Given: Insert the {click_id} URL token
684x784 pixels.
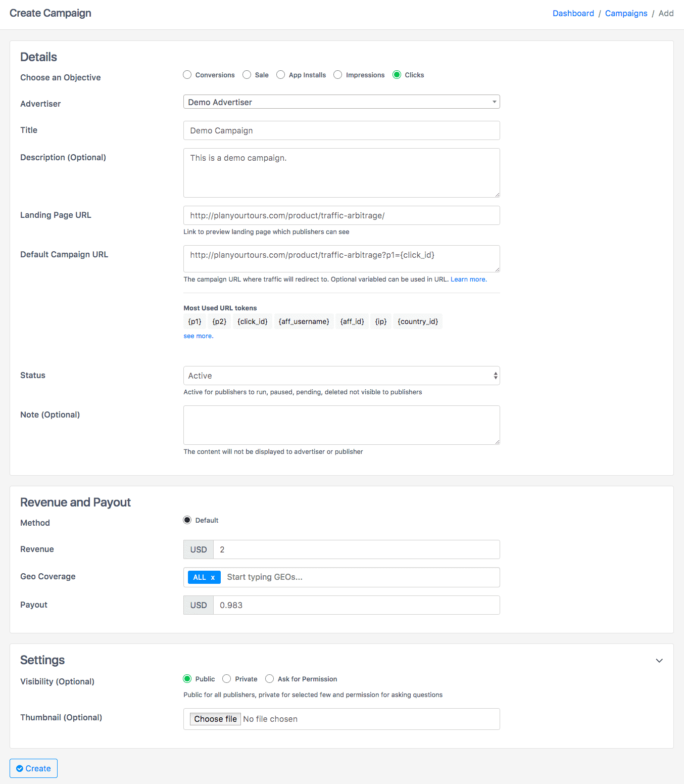Looking at the screenshot, I should pyautogui.click(x=253, y=321).
